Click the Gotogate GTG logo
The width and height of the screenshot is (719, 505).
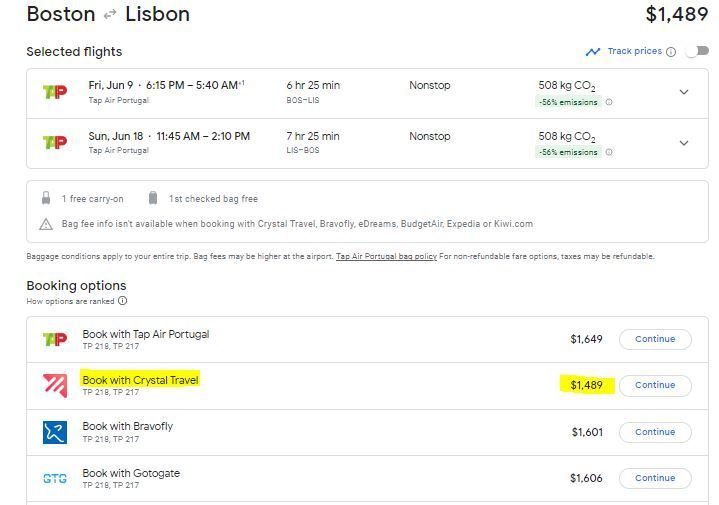coord(55,478)
